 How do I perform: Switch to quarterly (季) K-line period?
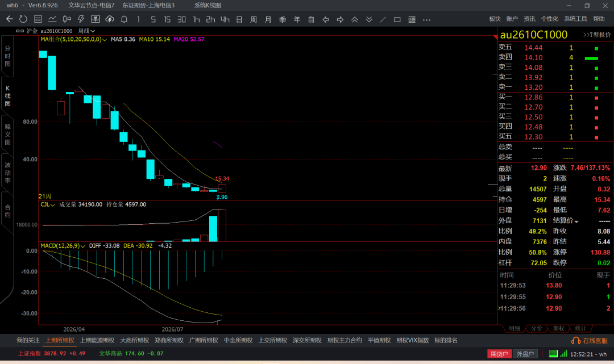(283, 19)
